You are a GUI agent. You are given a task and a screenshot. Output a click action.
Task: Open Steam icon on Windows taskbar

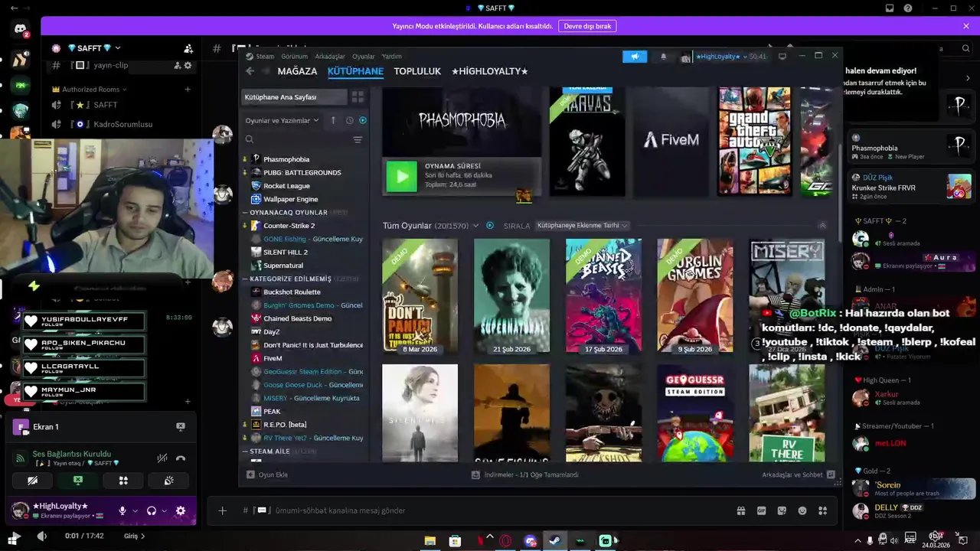pos(554,541)
